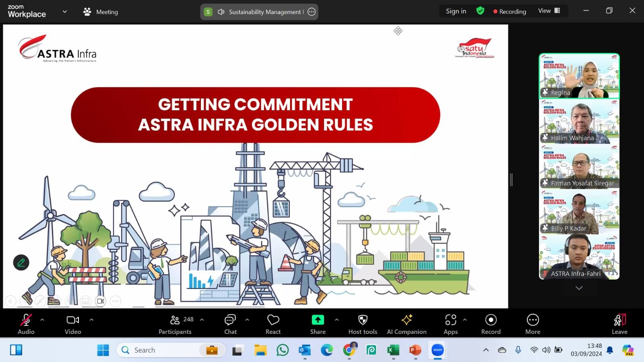Select Halim Wahjana's video thumbnail
This screenshot has height=362, width=644.
(x=579, y=121)
